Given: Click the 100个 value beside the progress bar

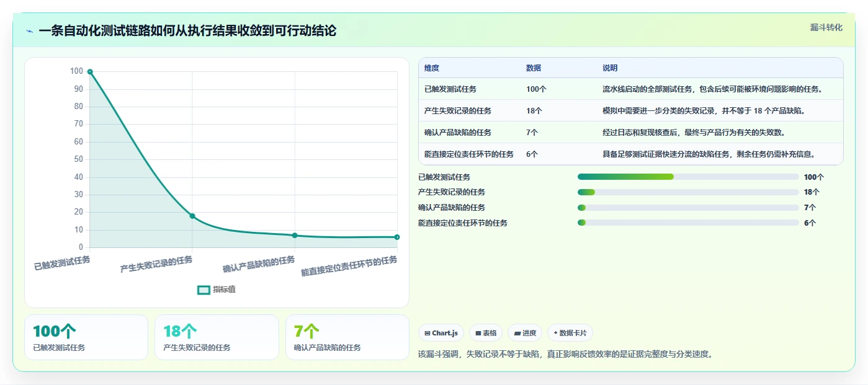Looking at the screenshot, I should (x=814, y=177).
